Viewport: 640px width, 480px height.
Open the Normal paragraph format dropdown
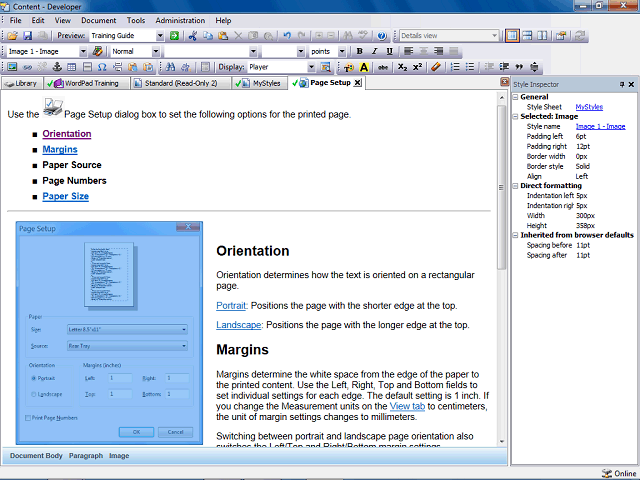[156, 51]
